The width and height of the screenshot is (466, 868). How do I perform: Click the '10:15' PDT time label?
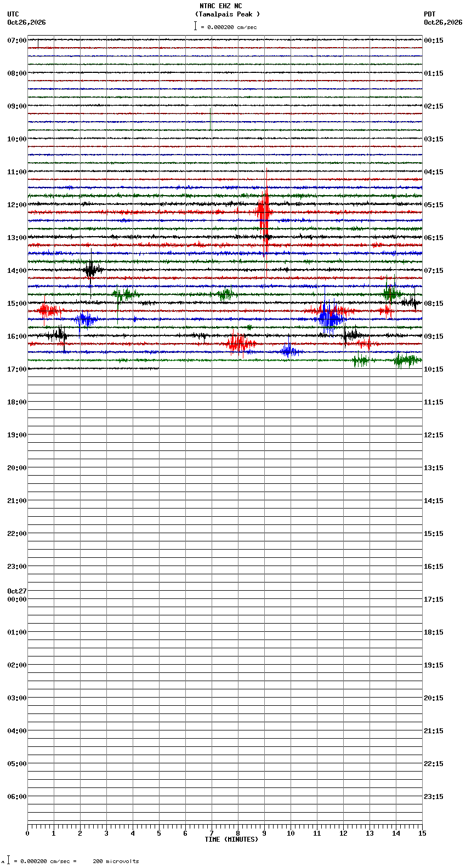coord(434,369)
